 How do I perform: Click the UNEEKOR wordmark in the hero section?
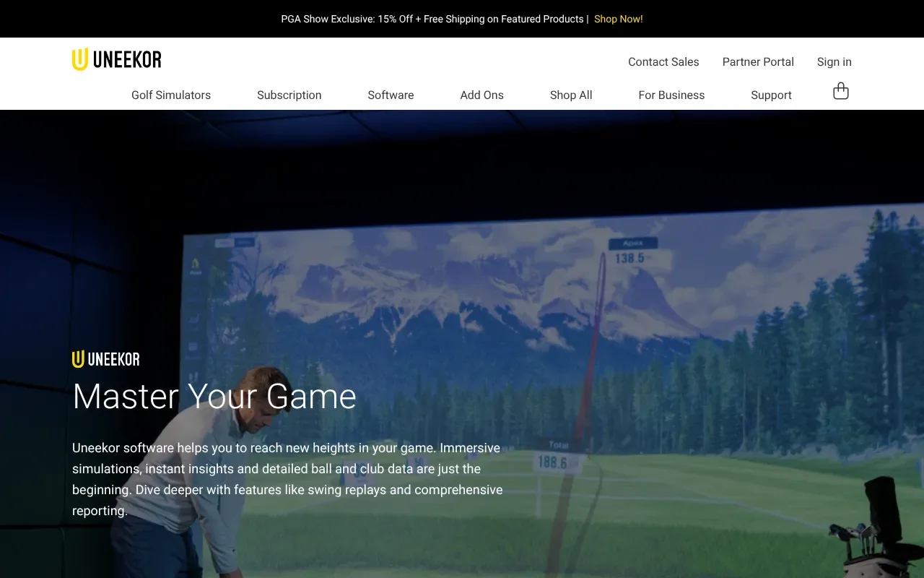coord(105,359)
